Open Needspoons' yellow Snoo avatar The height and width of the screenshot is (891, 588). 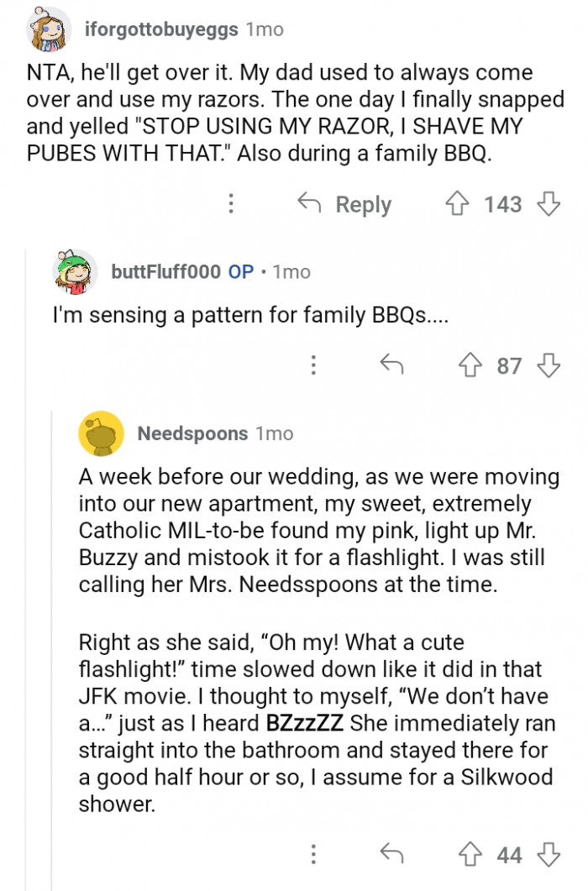[102, 433]
